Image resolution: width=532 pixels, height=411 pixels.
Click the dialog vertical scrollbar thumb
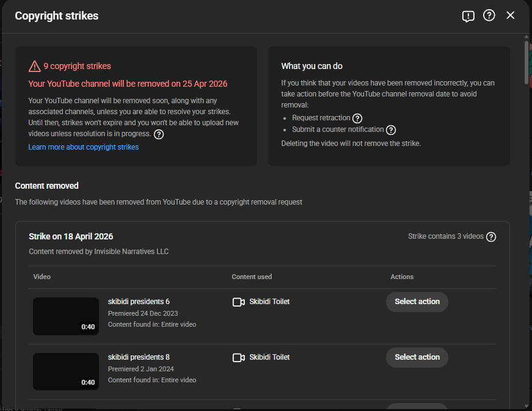[527, 62]
